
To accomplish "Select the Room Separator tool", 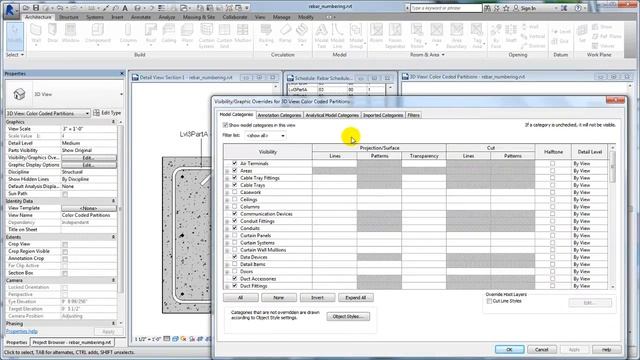I will (x=395, y=36).
